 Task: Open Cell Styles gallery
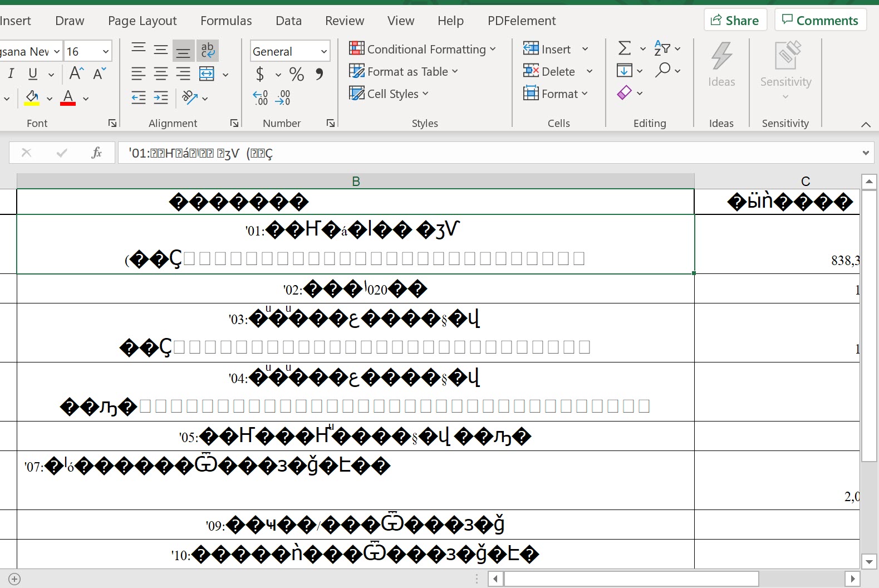click(x=389, y=94)
